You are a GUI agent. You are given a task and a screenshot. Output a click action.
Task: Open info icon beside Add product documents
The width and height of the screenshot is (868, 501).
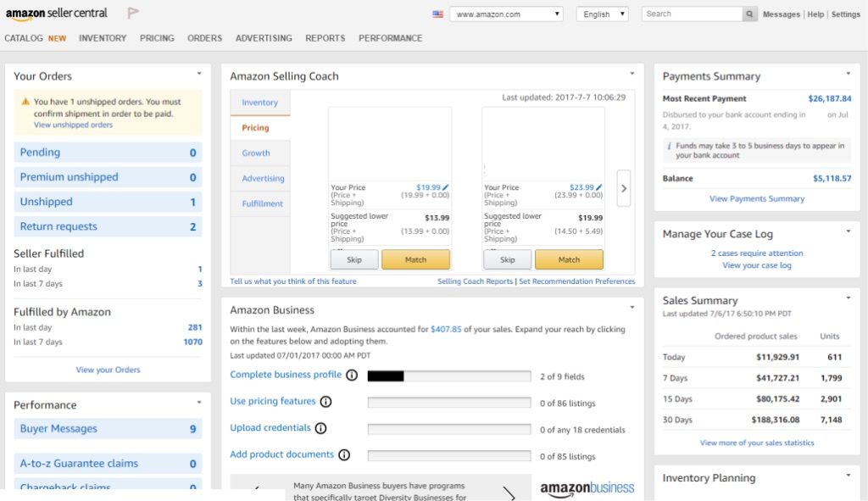(x=344, y=454)
